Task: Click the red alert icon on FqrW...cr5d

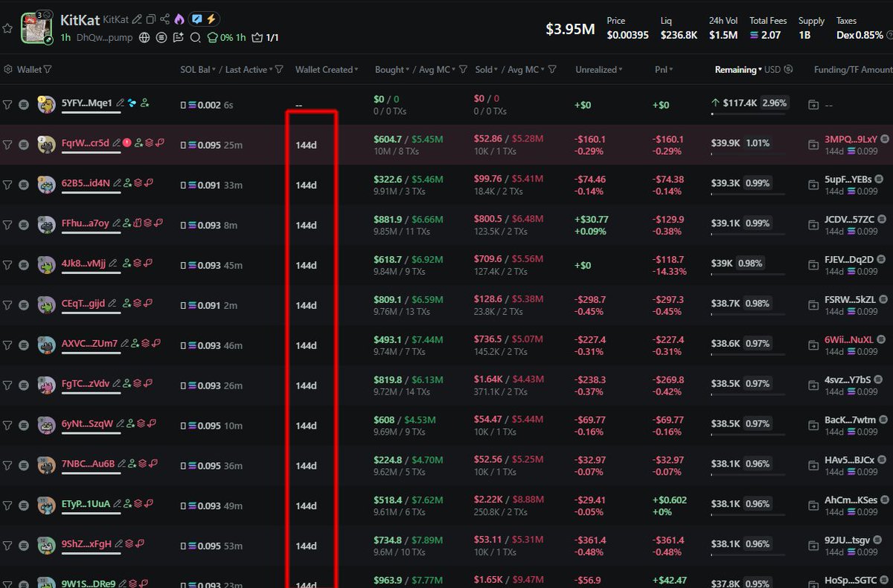Action: (x=127, y=143)
